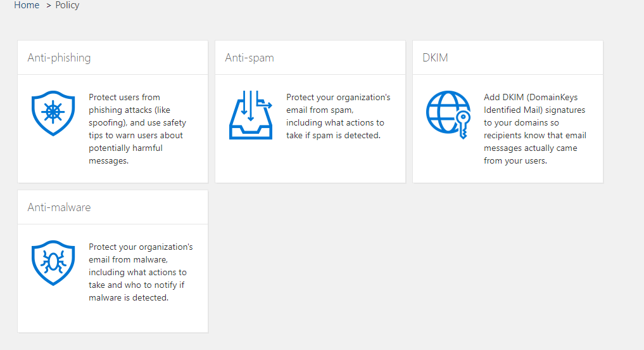The height and width of the screenshot is (350, 644).
Task: Click the ship wheel inside phishing shield
Action: [x=53, y=112]
